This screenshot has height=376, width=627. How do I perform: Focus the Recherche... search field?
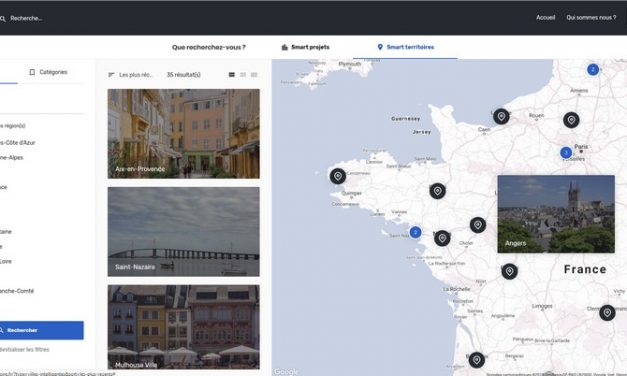[x=26, y=18]
